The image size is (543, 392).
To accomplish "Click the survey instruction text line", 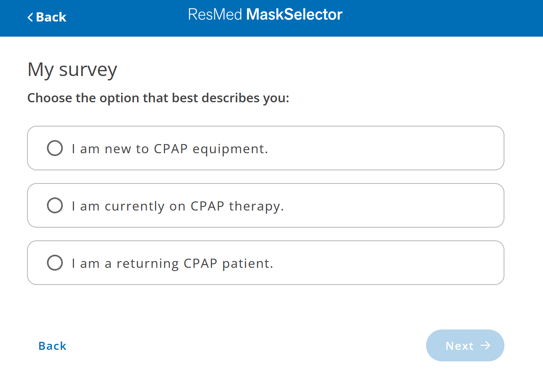I will coord(158,98).
